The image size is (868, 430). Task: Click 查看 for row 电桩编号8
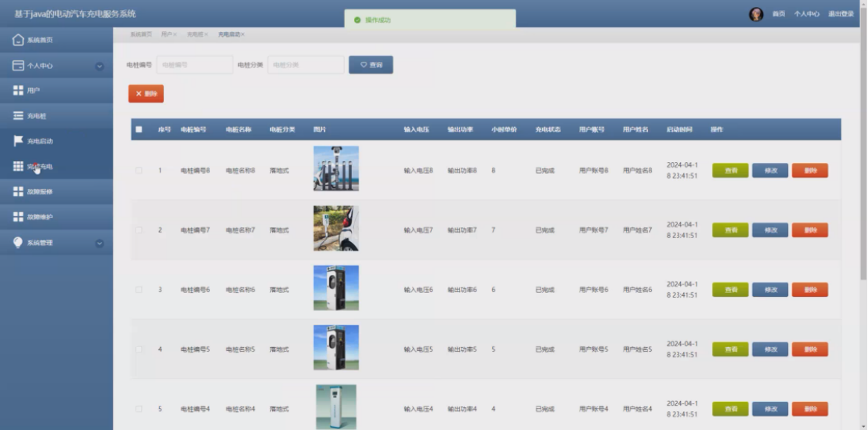click(x=730, y=171)
